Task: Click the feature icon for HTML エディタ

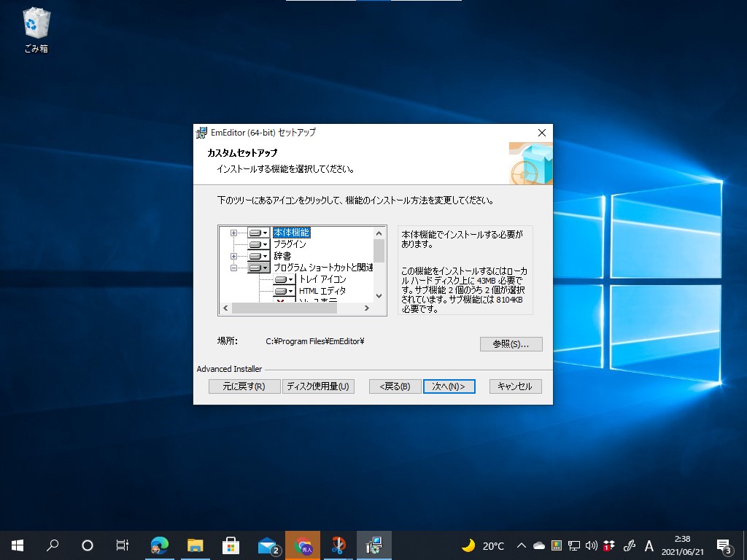Action: coord(281,291)
